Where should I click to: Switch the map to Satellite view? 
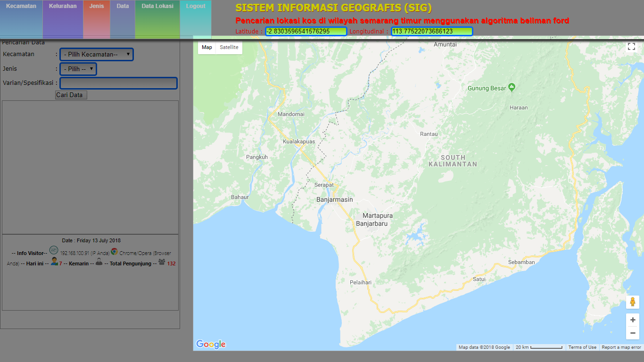[229, 48]
